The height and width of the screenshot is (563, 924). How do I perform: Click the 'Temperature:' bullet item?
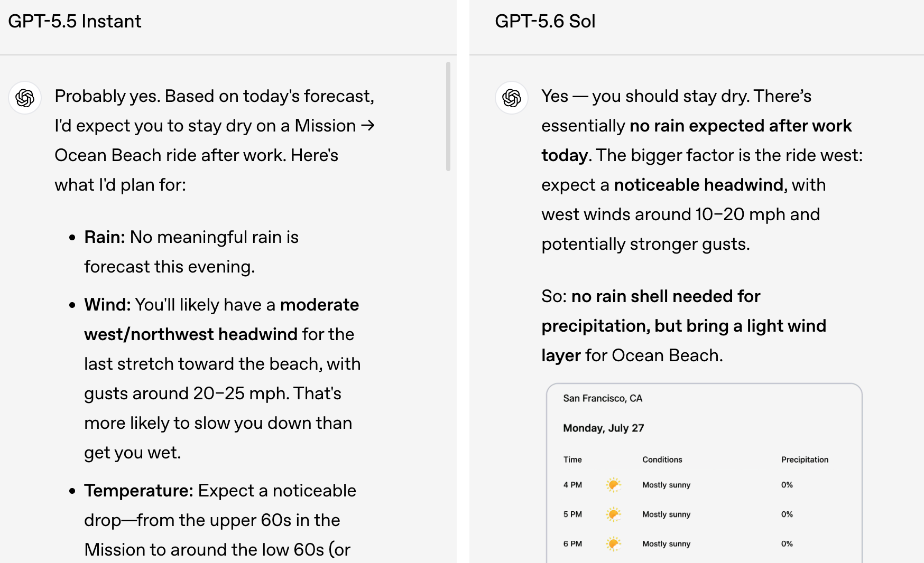coord(212,520)
